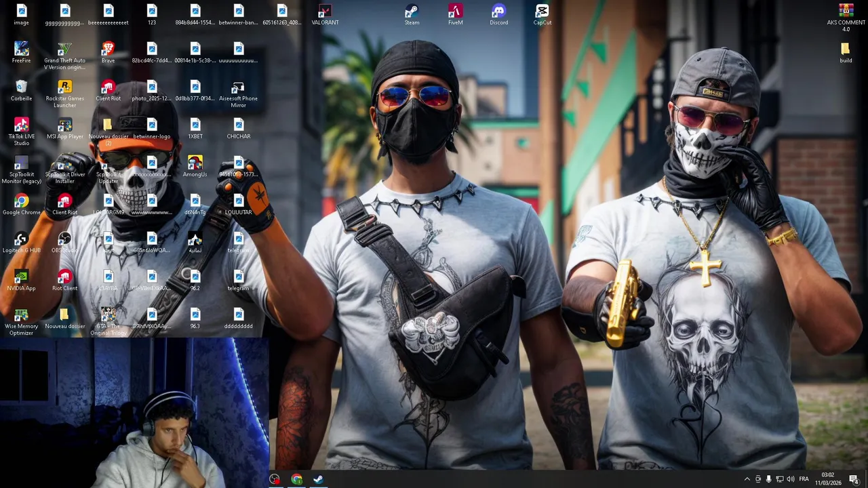This screenshot has height=488, width=868.
Task: Select the ddddddddd image file
Action: click(238, 319)
